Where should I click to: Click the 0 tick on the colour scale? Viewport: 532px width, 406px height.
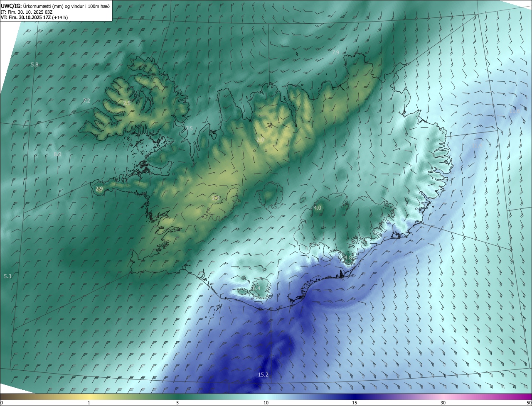pyautogui.click(x=2, y=403)
